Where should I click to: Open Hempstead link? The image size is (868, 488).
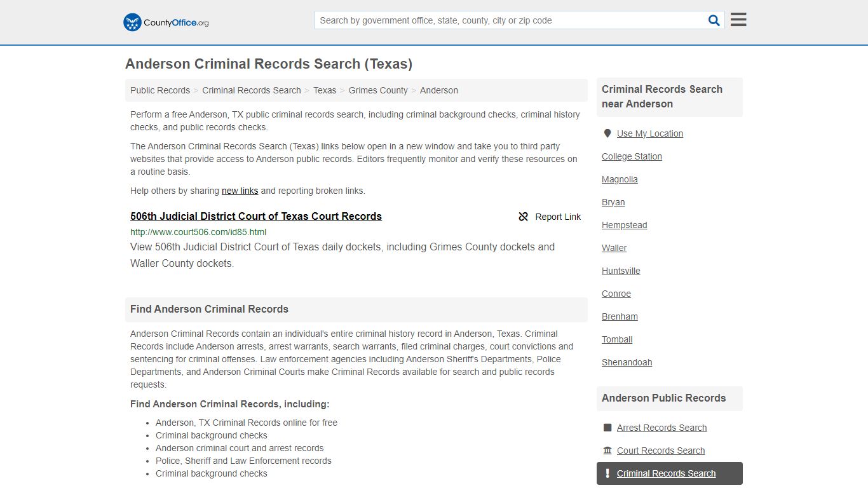(625, 225)
